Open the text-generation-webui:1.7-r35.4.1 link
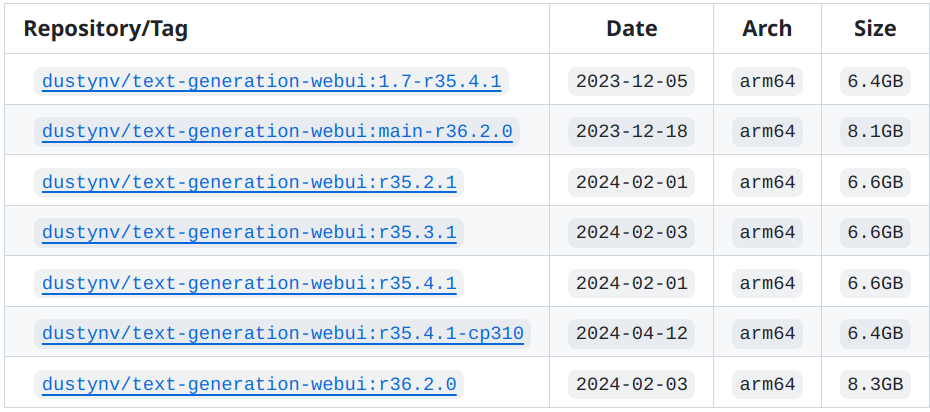The height and width of the screenshot is (412, 930). (x=272, y=81)
